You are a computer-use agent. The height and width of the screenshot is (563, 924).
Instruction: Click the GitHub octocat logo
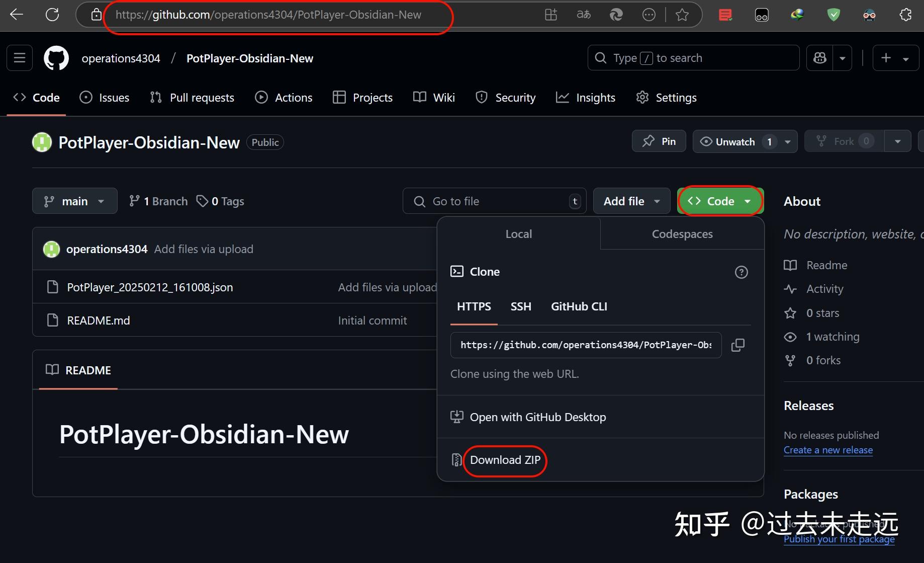click(56, 57)
